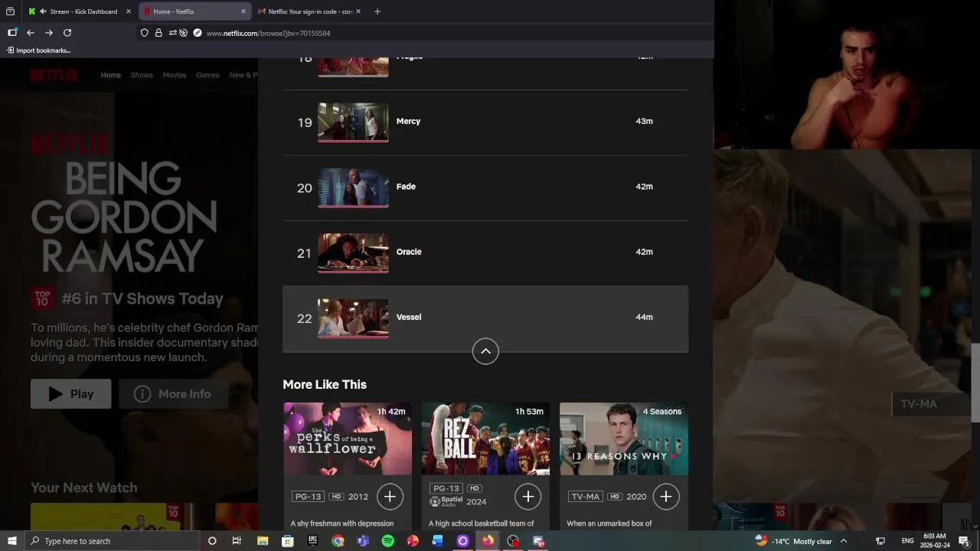Close the Home - Netflix tab
The image size is (980, 551).
(x=243, y=11)
